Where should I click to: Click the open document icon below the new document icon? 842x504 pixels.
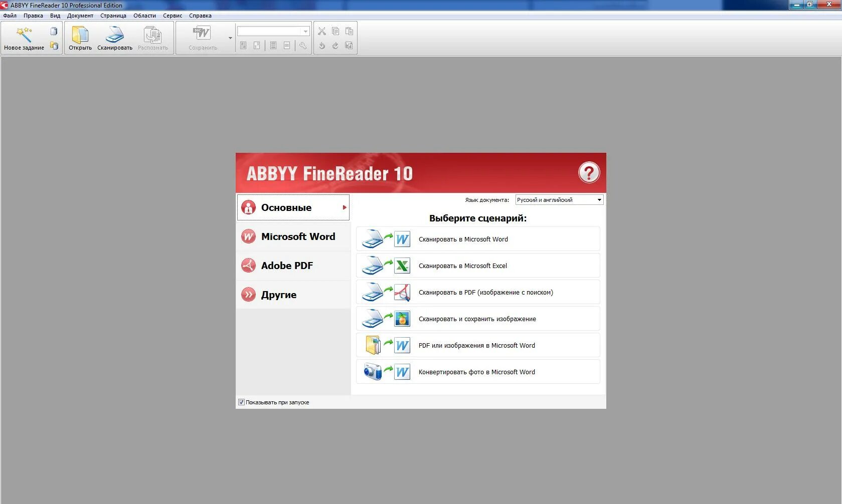pos(54,46)
